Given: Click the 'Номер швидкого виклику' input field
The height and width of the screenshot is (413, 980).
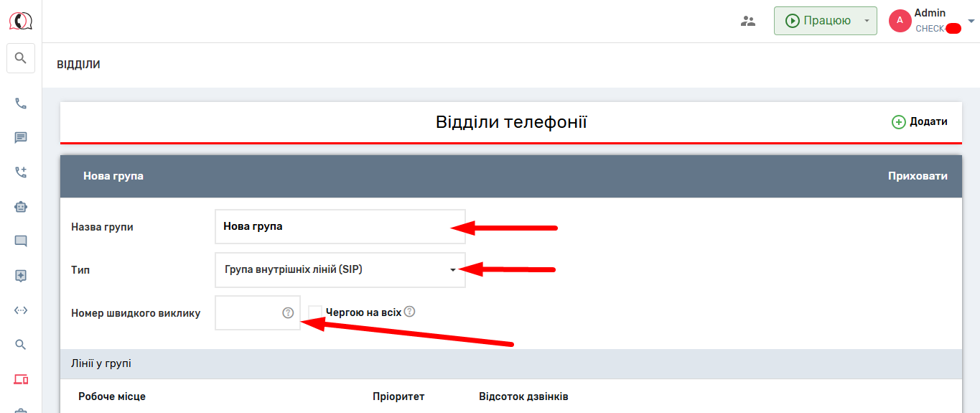Looking at the screenshot, I should point(248,313).
